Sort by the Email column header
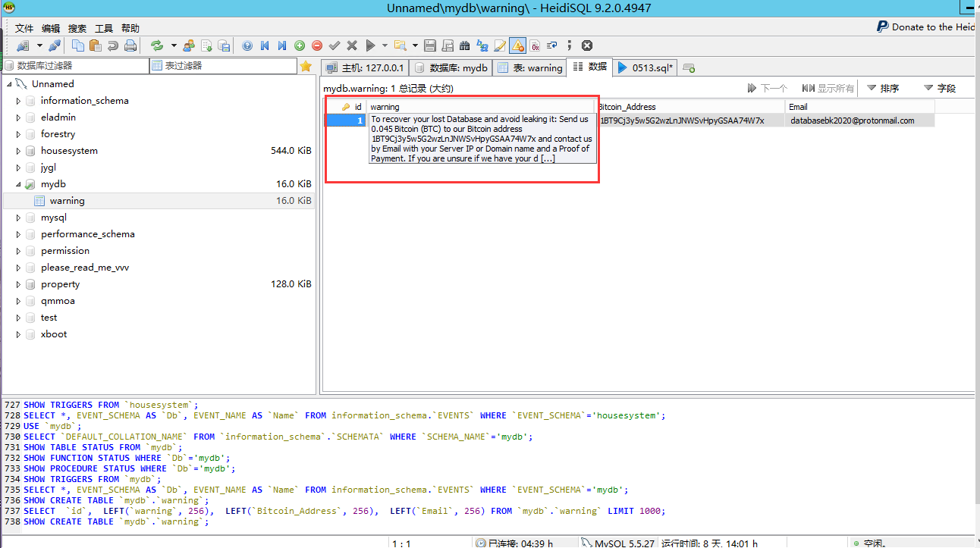The image size is (980, 548). pos(860,107)
